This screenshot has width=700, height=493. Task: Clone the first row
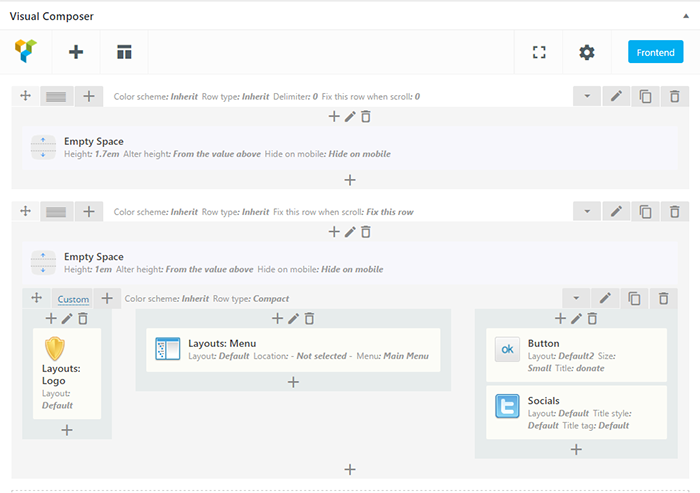tap(646, 97)
